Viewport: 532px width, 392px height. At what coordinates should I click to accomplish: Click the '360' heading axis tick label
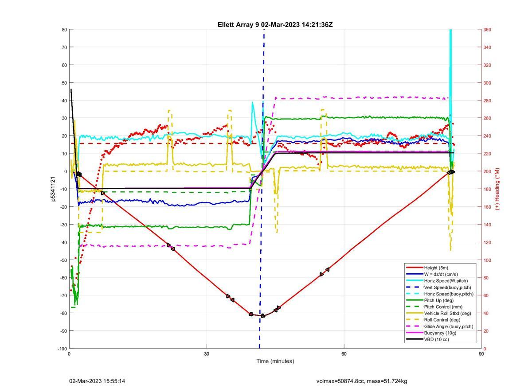point(487,30)
